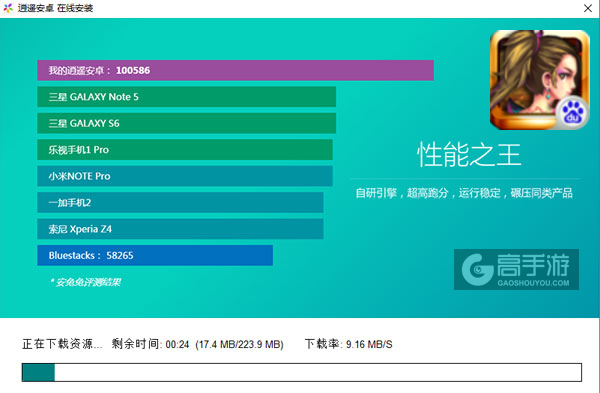
Task: Click the Baidu paw badge icon
Action: [572, 113]
